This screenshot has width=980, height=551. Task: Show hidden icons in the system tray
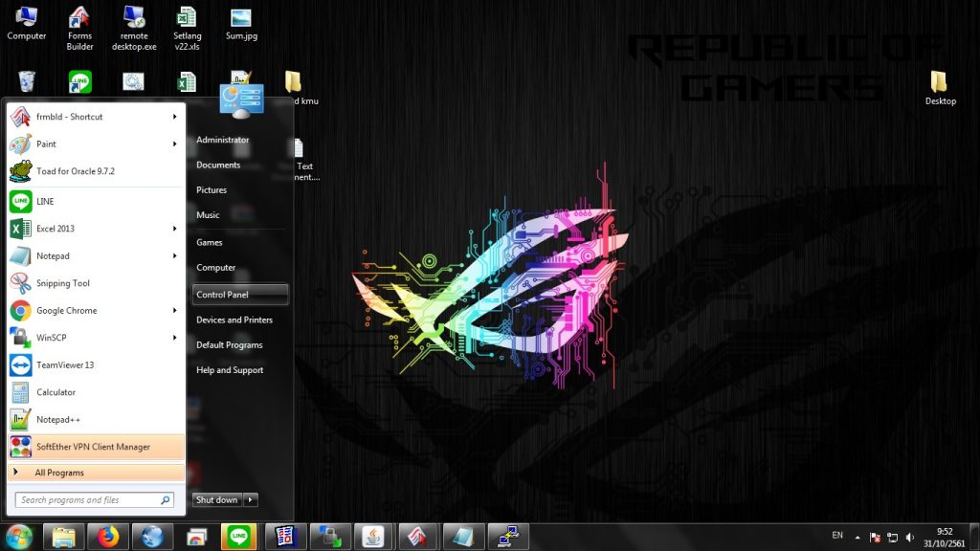(857, 538)
